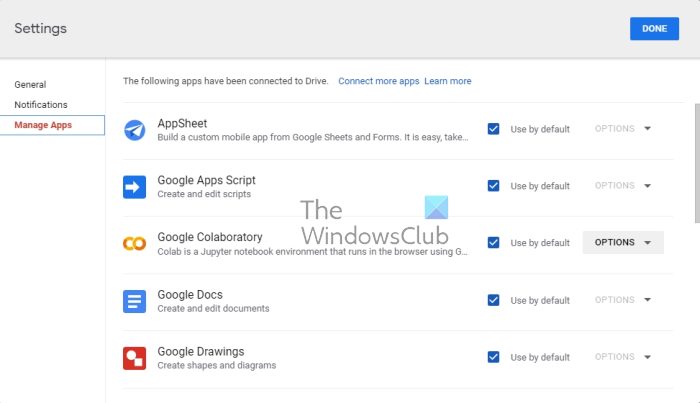This screenshot has width=700, height=403.
Task: Click the Google Apps Script arrow icon
Action: click(134, 187)
